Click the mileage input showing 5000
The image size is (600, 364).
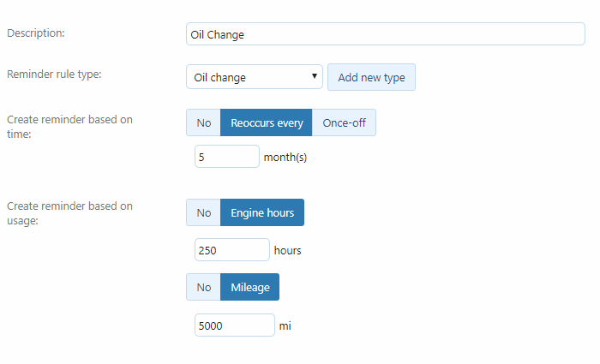pos(235,325)
